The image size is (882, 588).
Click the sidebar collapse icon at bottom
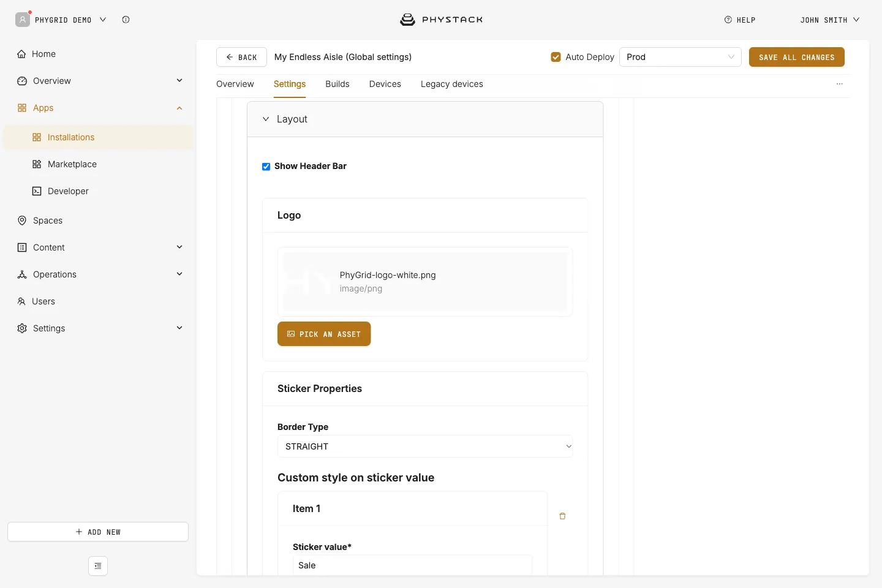click(x=98, y=566)
